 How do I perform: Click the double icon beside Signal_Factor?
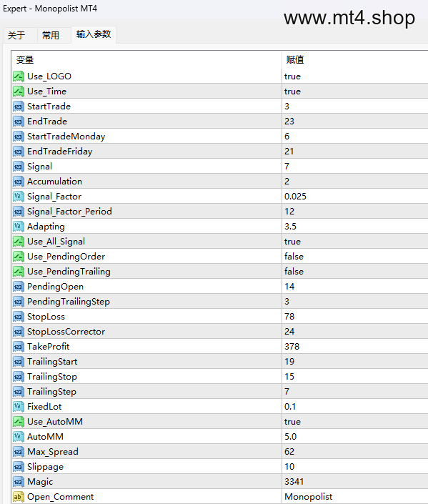[x=19, y=197]
